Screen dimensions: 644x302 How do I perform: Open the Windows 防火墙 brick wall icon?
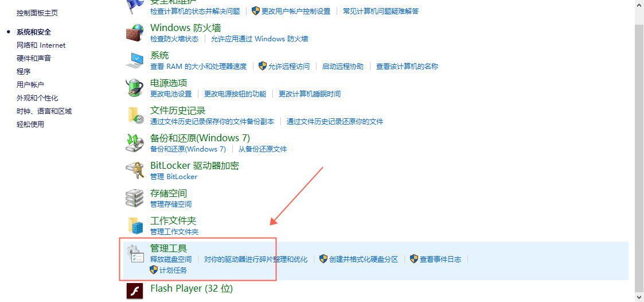click(x=135, y=33)
